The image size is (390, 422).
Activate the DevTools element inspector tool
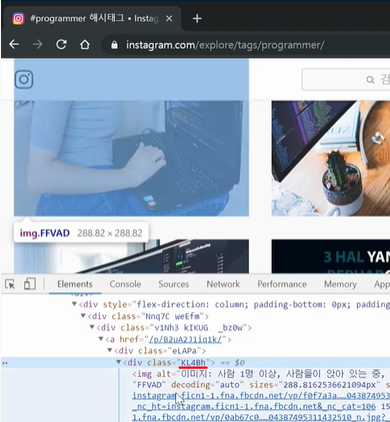(x=10, y=284)
